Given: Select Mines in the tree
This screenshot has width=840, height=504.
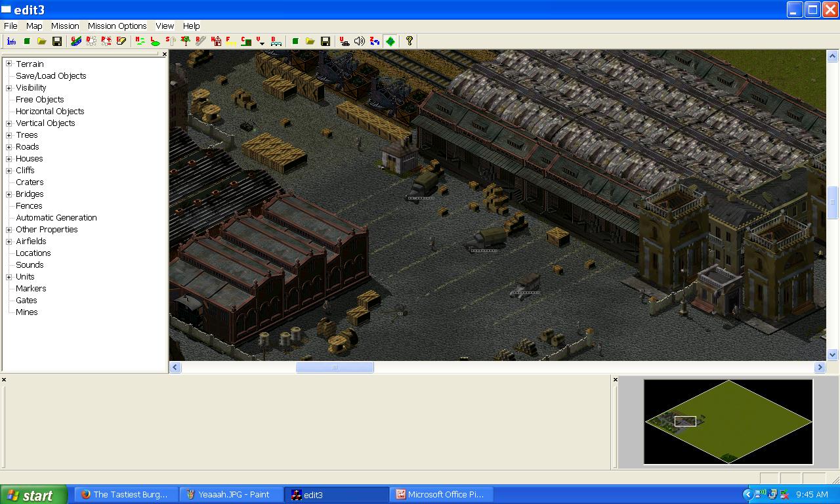Looking at the screenshot, I should point(27,312).
